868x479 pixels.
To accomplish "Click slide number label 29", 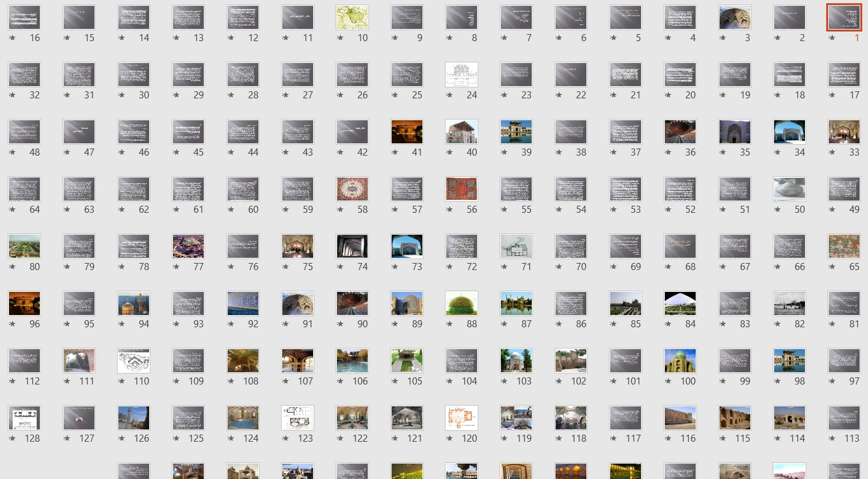I will click(198, 95).
